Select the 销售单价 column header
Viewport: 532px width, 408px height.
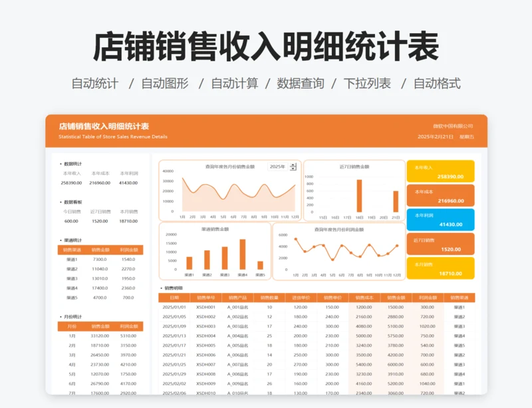pos(332,298)
